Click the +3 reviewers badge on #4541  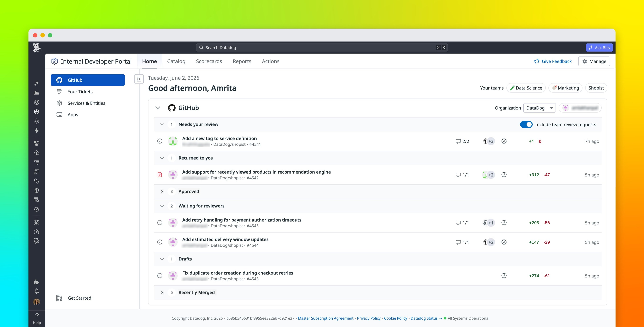click(491, 141)
